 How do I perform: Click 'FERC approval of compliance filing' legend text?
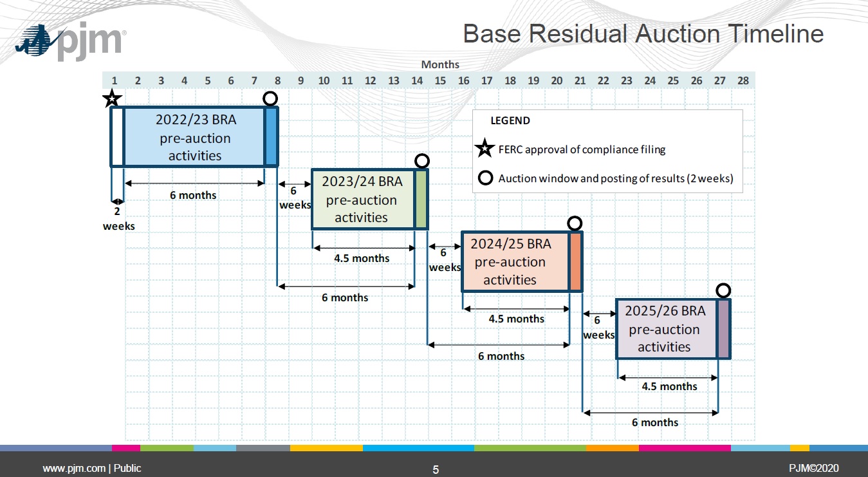(x=582, y=149)
